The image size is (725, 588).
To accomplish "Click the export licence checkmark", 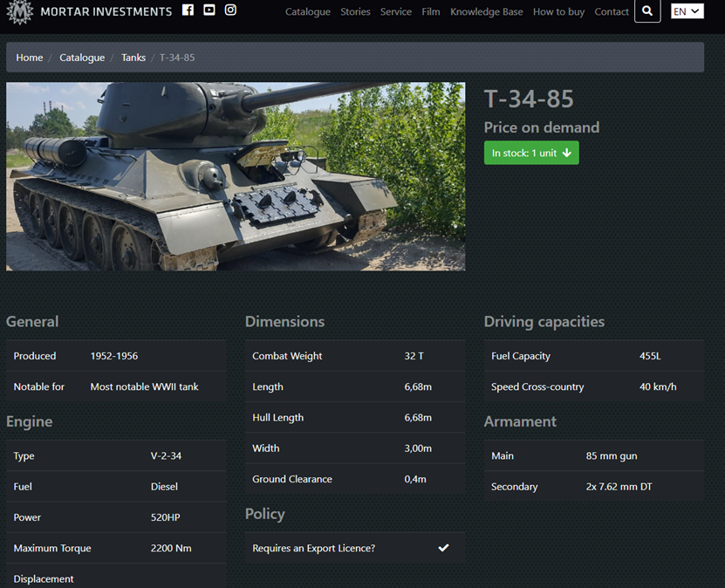I will (x=443, y=548).
